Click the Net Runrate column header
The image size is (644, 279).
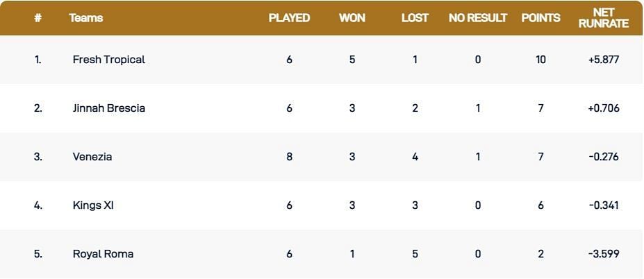(603, 18)
